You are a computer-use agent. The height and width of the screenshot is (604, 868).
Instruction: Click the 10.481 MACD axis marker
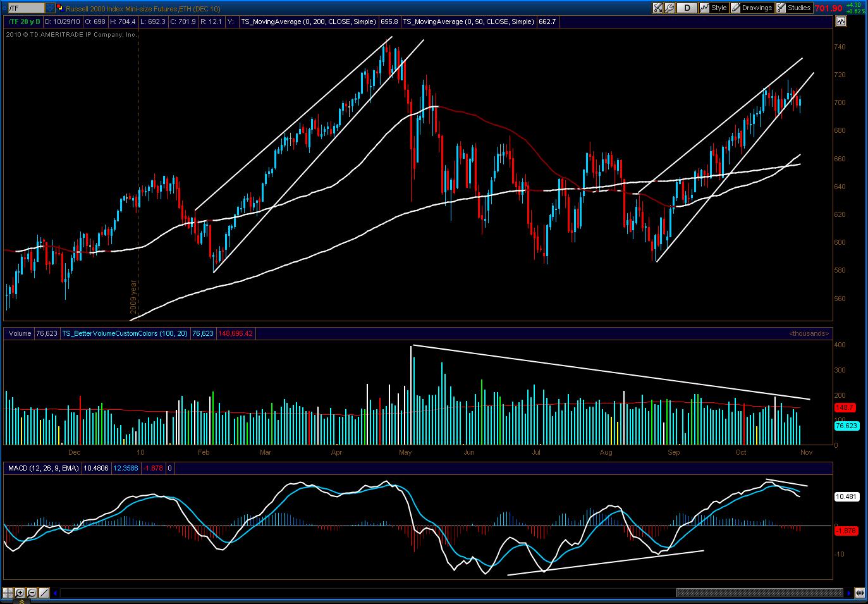pyautogui.click(x=846, y=496)
